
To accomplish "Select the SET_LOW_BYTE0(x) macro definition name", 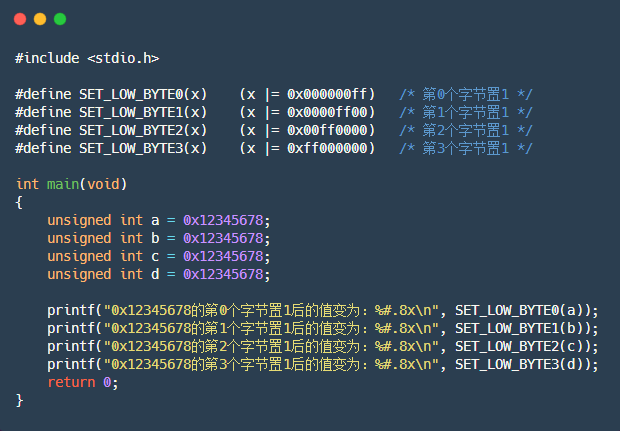I will click(x=143, y=94).
